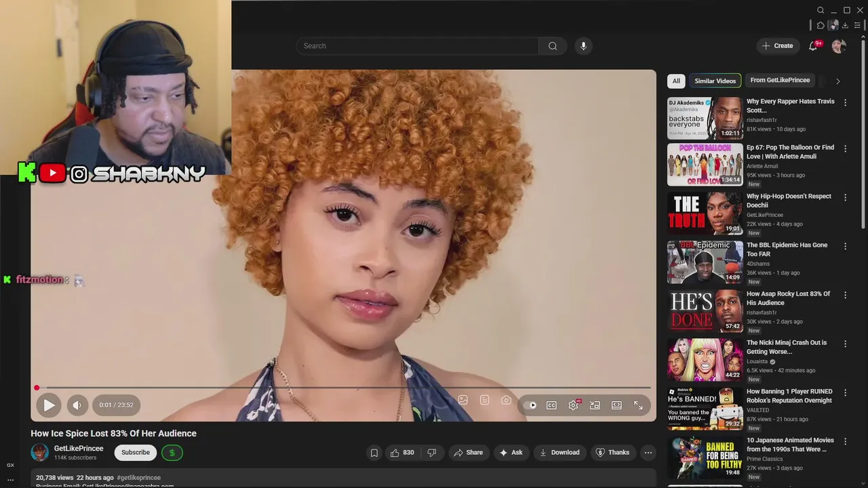868x488 pixels.
Task: Play the video with the play button
Action: point(49,405)
